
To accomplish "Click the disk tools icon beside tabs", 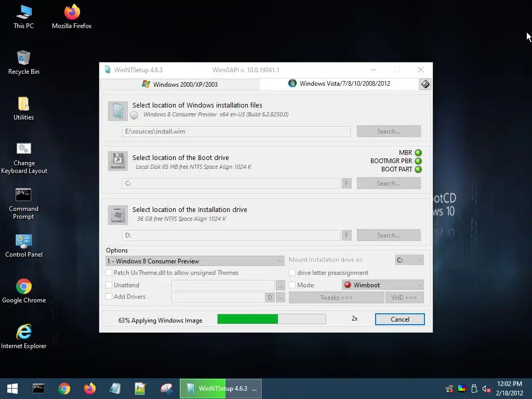I will tap(425, 84).
